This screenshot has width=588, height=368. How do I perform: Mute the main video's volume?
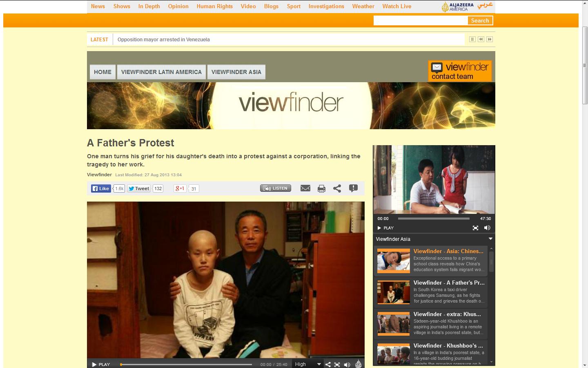point(347,364)
